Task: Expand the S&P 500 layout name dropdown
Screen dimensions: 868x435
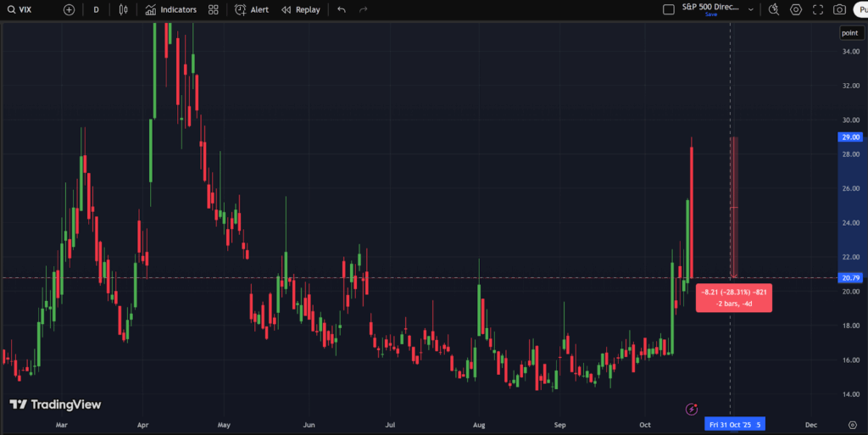Action: pyautogui.click(x=712, y=7)
